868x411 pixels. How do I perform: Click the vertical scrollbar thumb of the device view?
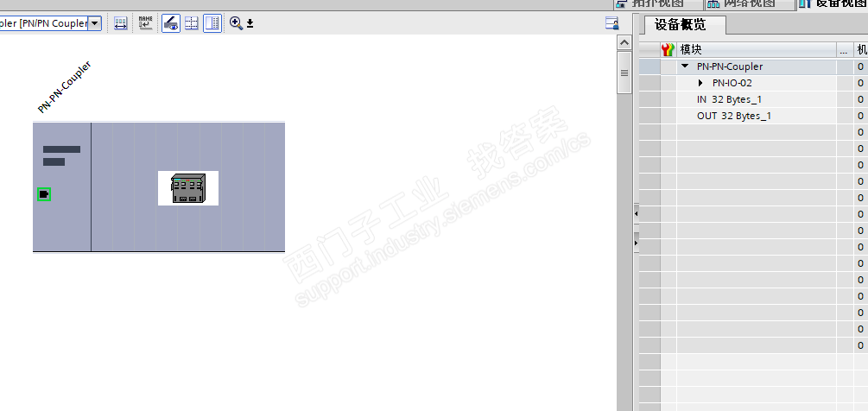click(x=624, y=73)
